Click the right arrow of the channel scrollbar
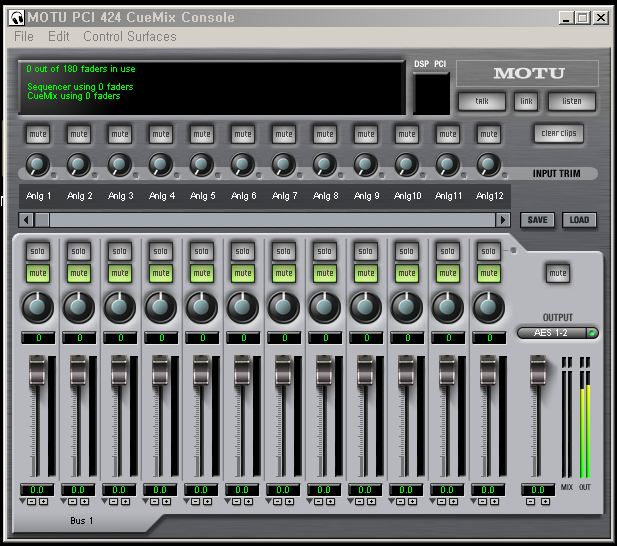Image resolution: width=617 pixels, height=546 pixels. point(503,220)
